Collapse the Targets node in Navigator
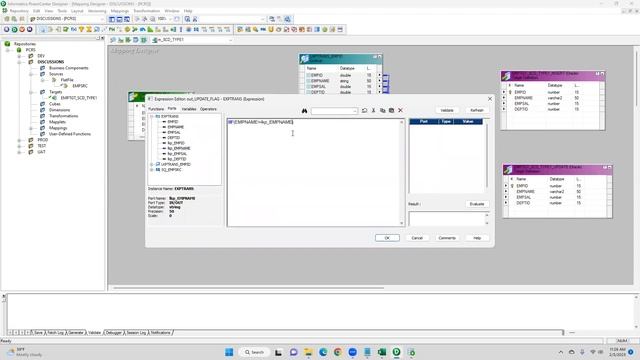 [31, 92]
